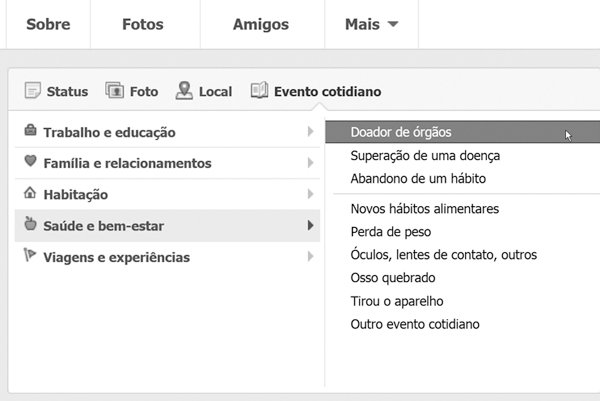Click the Status note icon
Viewport: 600px width, 401px height.
(33, 91)
